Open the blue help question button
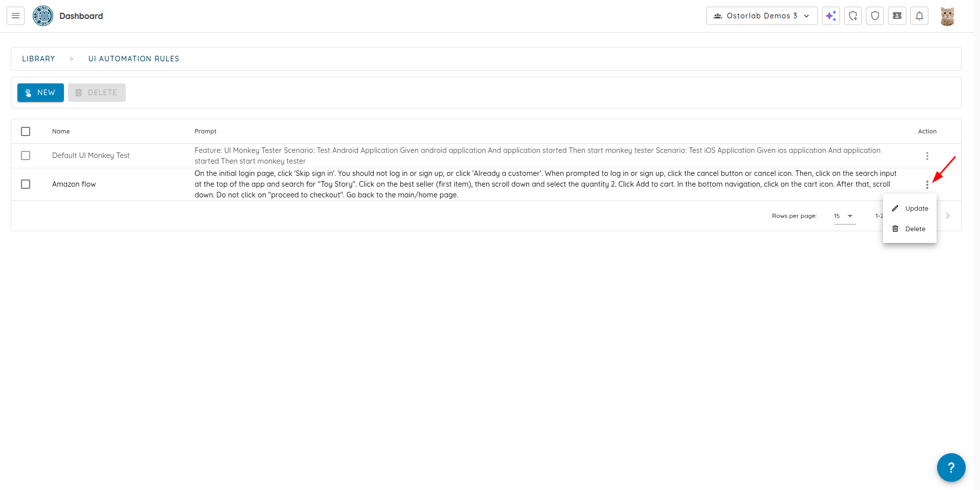Image resolution: width=980 pixels, height=490 pixels. point(951,467)
